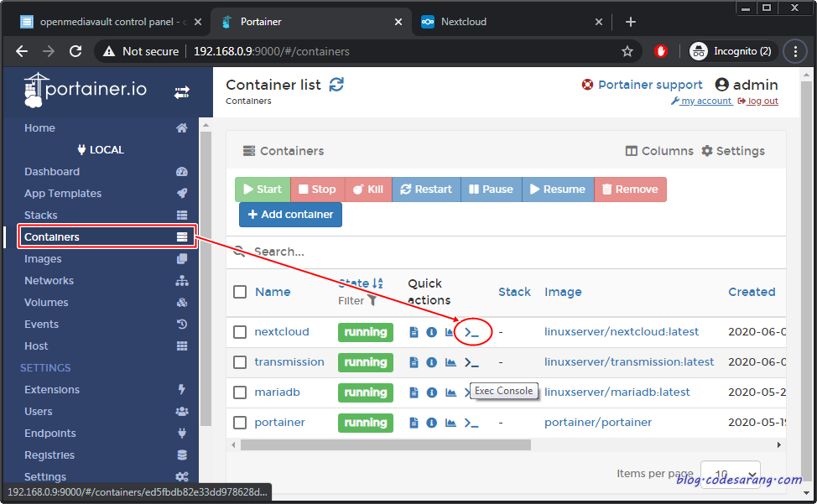Check the nextcloud row checkbox
The width and height of the screenshot is (817, 504).
pyautogui.click(x=240, y=331)
